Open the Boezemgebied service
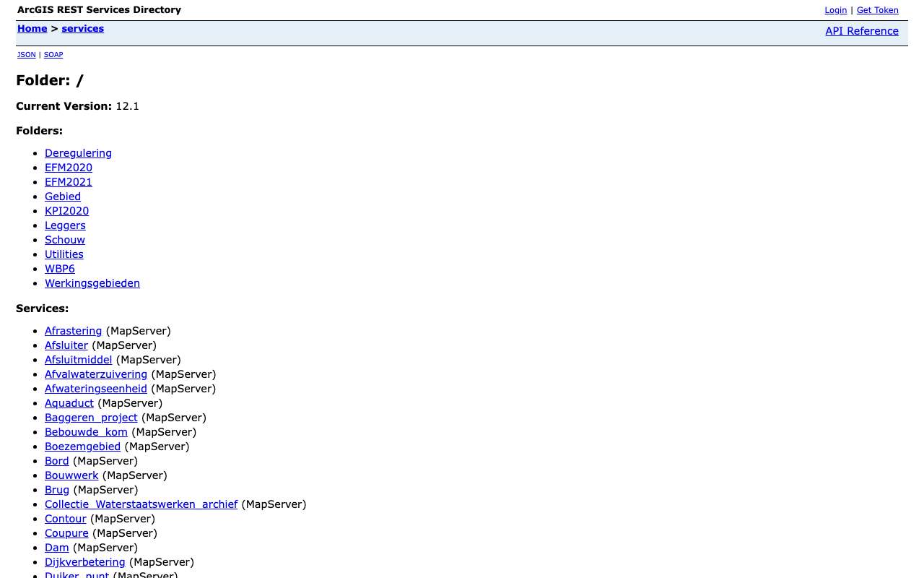This screenshot has width=924, height=578. (83, 447)
